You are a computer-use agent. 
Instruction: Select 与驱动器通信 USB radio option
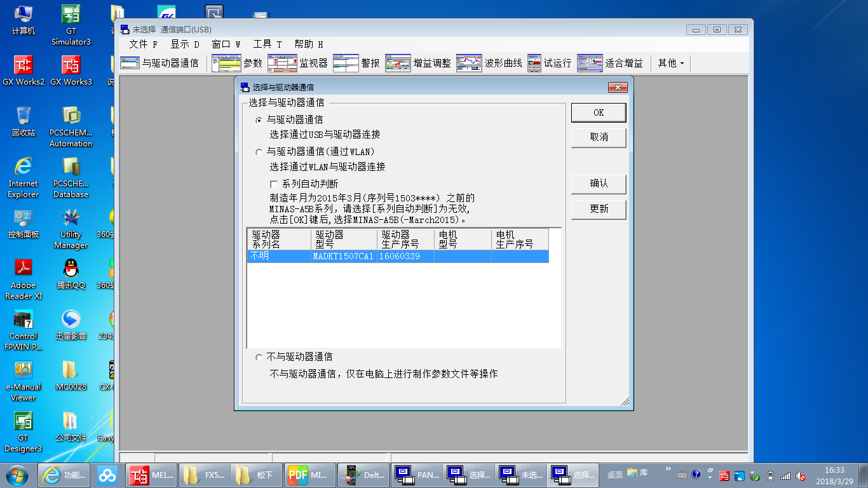(x=259, y=120)
